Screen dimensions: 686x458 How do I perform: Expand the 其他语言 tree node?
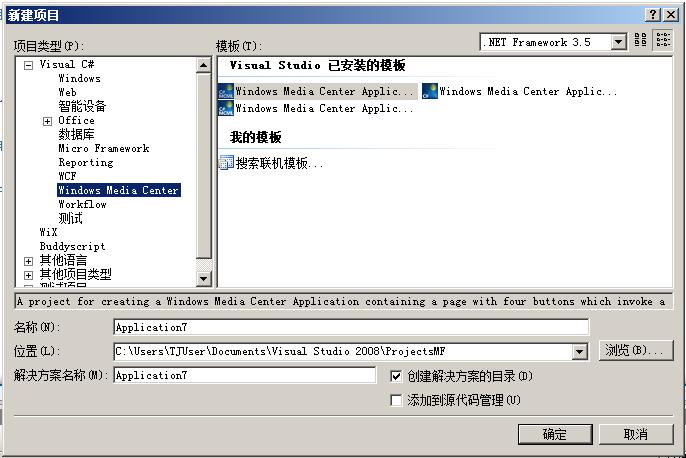(x=28, y=261)
